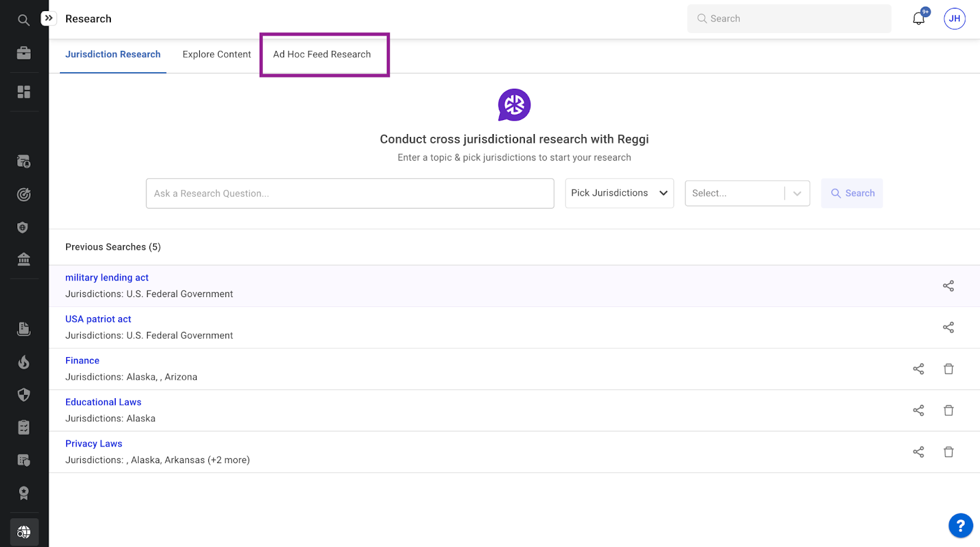Open the blue help question mark button
Screen dimensions: 980x547
click(x=960, y=526)
